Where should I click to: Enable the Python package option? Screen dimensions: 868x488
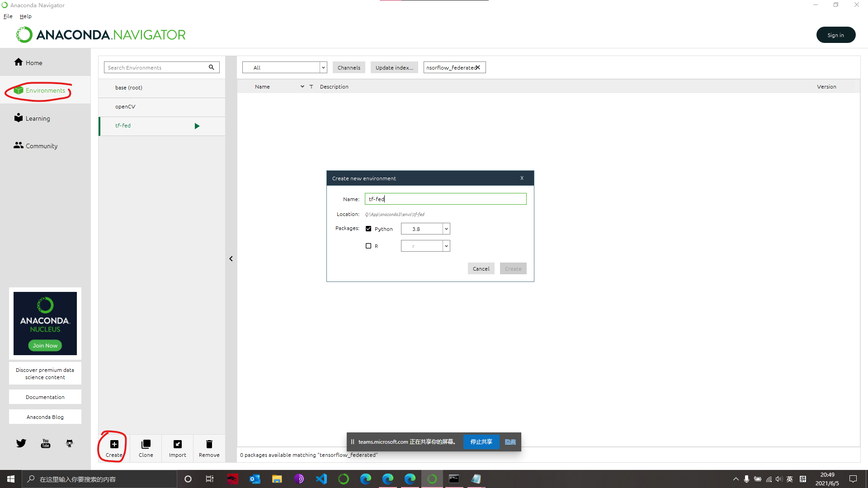(368, 229)
